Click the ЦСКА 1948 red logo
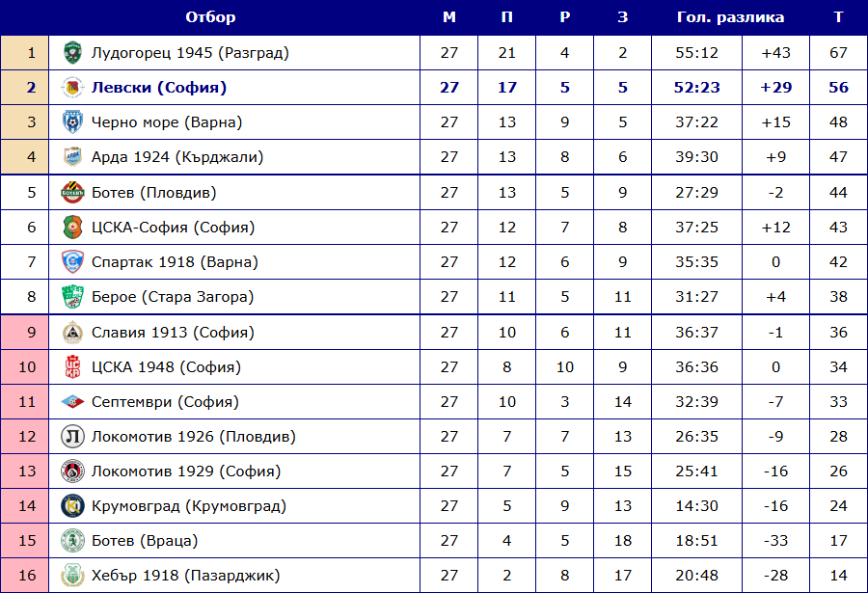Screen dimensions: 868x593 [x=72, y=367]
